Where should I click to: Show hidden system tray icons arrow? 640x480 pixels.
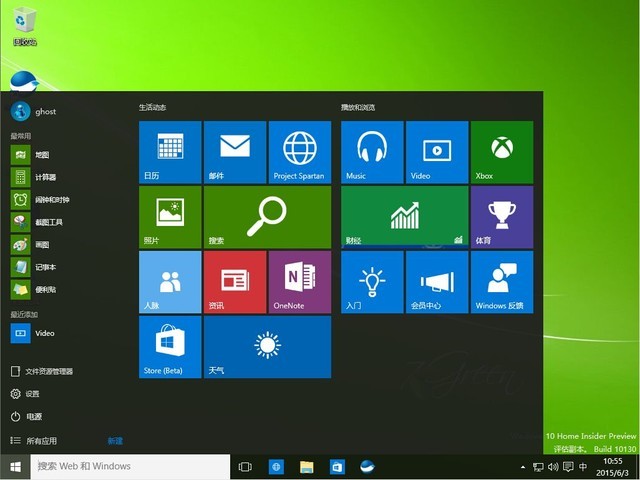tap(522, 467)
